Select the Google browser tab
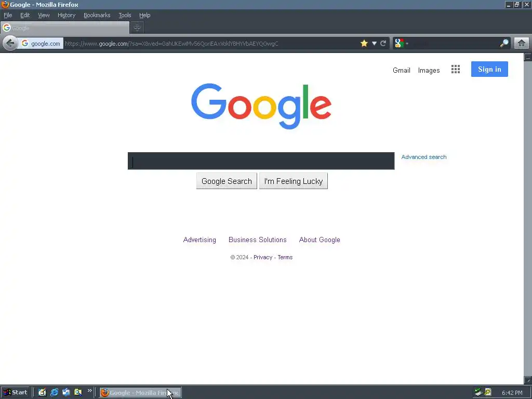Image resolution: width=532 pixels, height=399 pixels. pyautogui.click(x=65, y=28)
